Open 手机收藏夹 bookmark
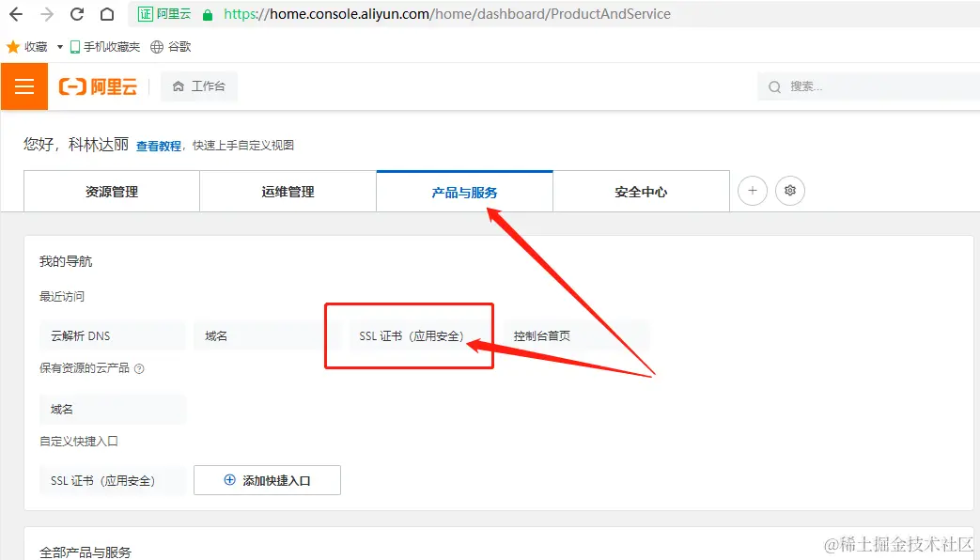 pyautogui.click(x=104, y=47)
